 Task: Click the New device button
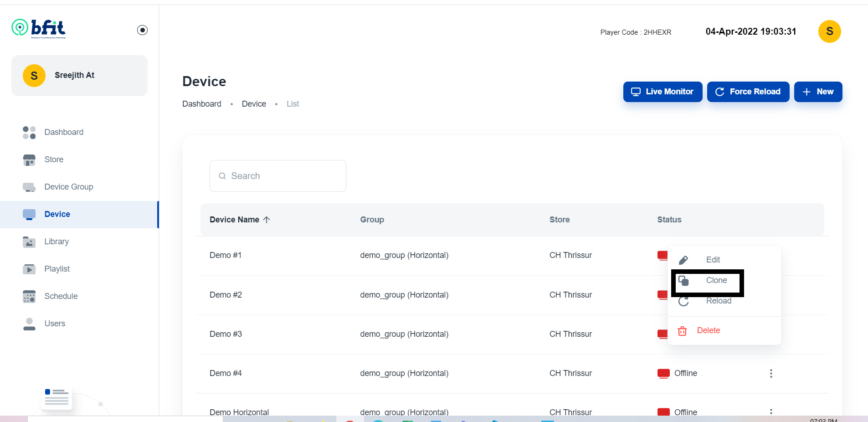pos(818,92)
